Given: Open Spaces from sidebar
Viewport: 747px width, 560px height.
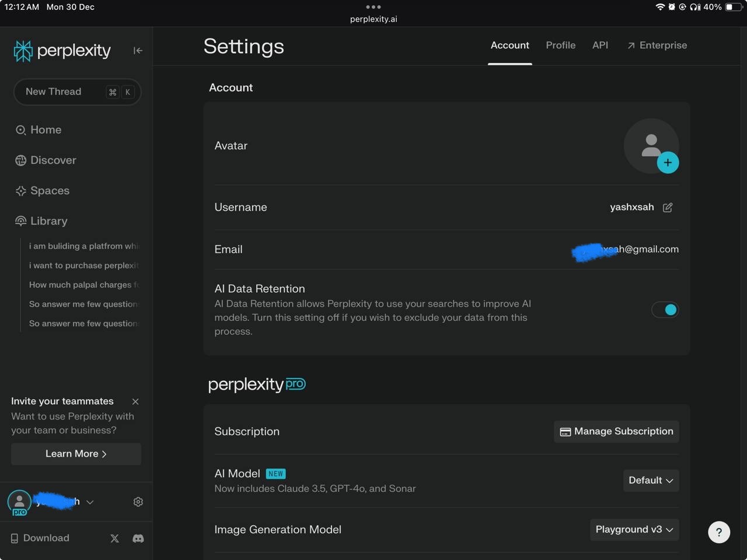Looking at the screenshot, I should tap(42, 190).
